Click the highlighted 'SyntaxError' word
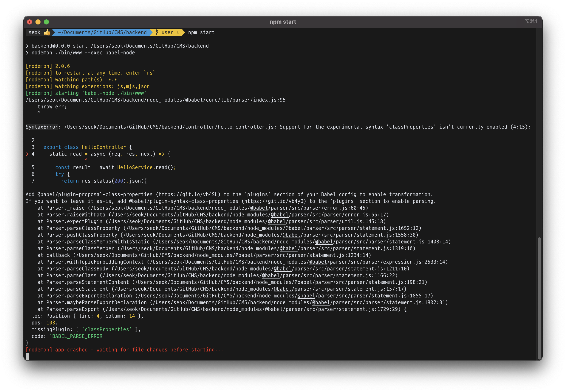The width and height of the screenshot is (566, 392). pyautogui.click(x=42, y=127)
